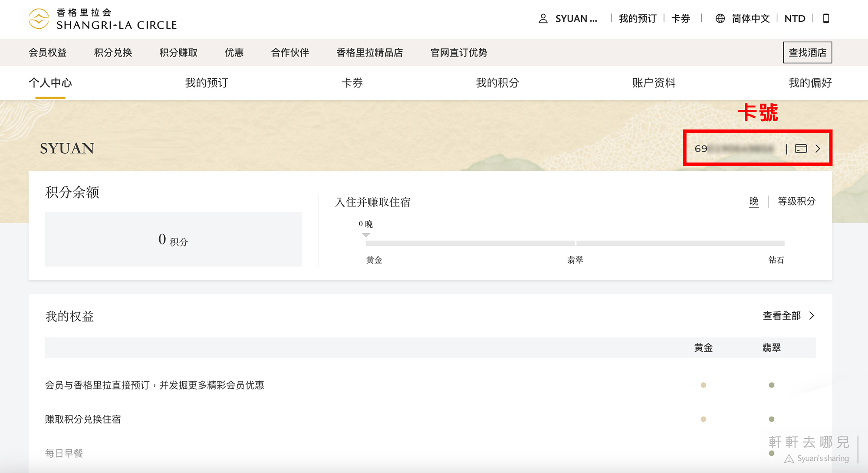Click the 查找酒店 button
The image size is (868, 473).
click(x=808, y=53)
